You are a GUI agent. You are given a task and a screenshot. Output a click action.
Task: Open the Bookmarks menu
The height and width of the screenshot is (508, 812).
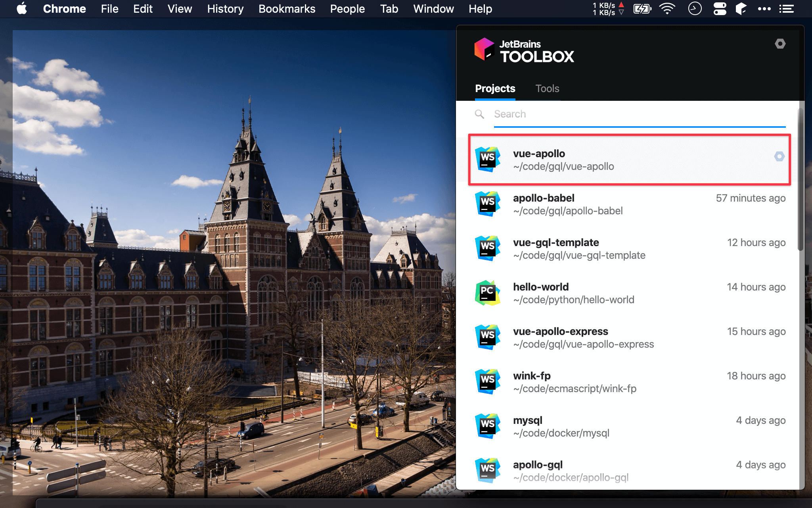click(x=287, y=9)
